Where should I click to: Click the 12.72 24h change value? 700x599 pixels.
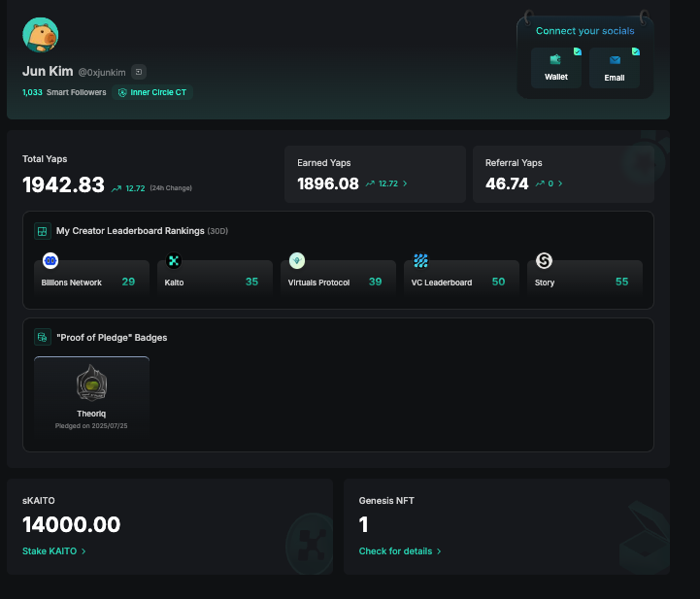(x=135, y=188)
